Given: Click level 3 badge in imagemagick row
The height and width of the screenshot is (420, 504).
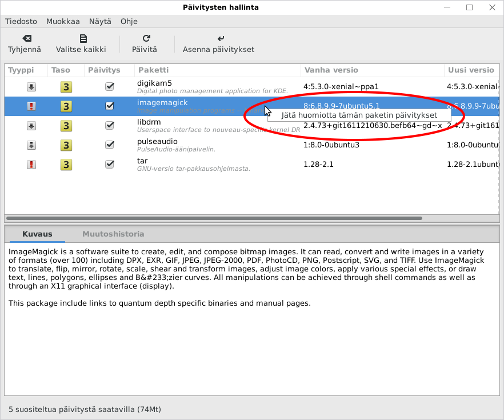Looking at the screenshot, I should coord(66,106).
